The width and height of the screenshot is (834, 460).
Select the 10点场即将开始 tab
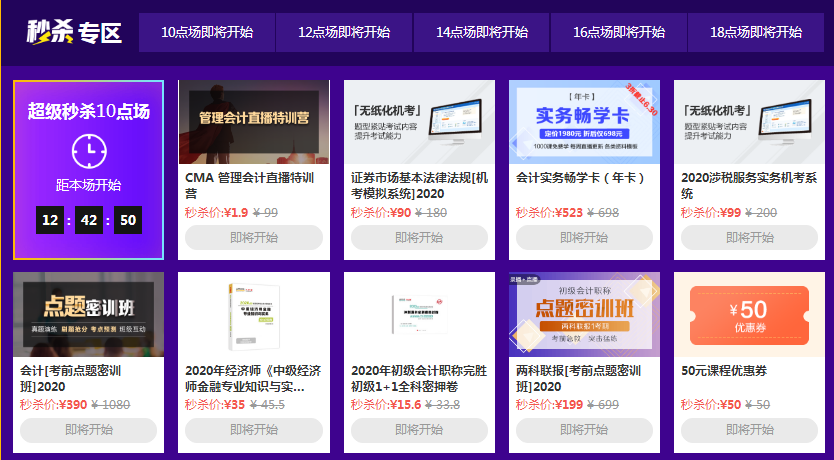coord(207,32)
